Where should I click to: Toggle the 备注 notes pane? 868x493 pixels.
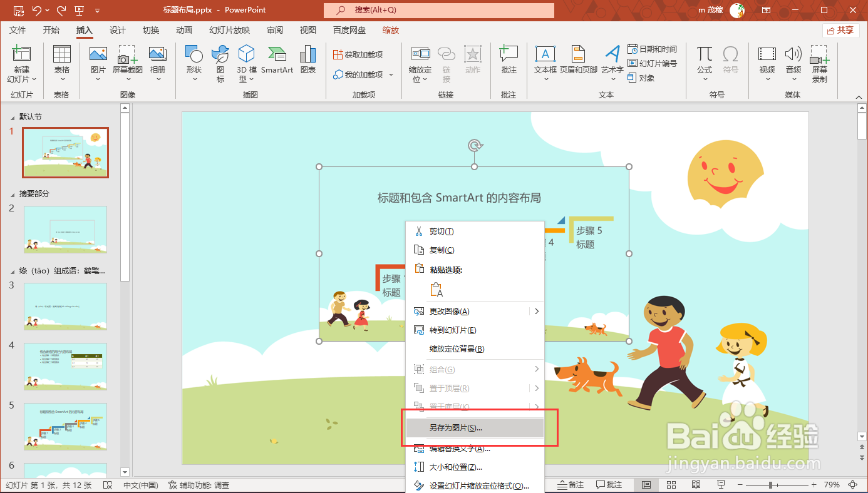(571, 485)
